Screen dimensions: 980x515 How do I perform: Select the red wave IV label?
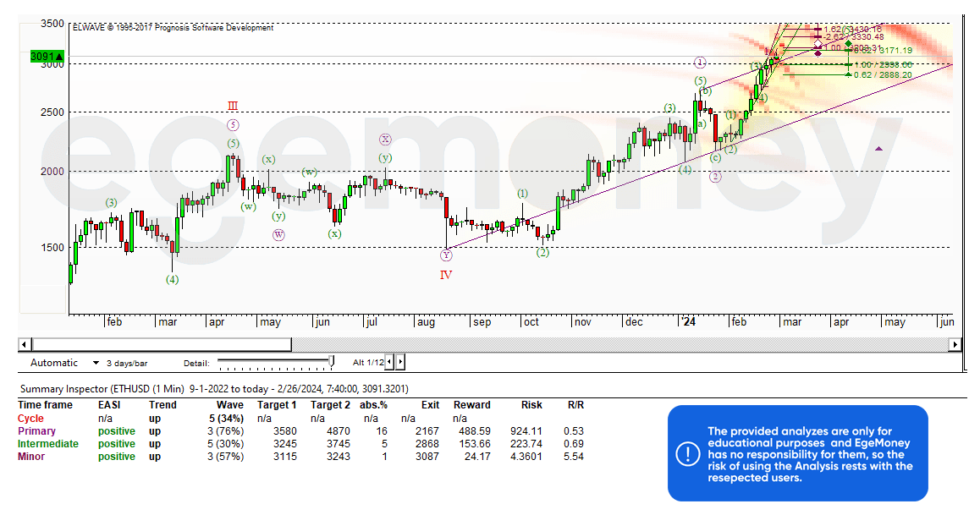[446, 275]
